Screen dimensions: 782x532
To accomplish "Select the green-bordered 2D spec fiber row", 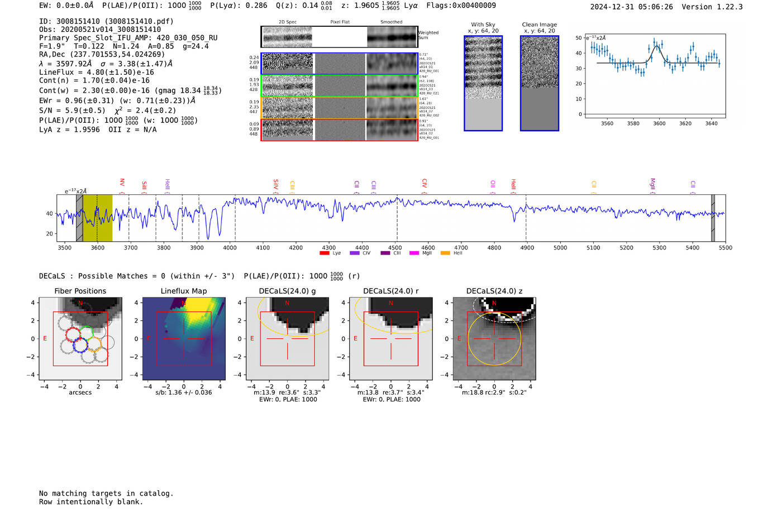I will point(340,85).
